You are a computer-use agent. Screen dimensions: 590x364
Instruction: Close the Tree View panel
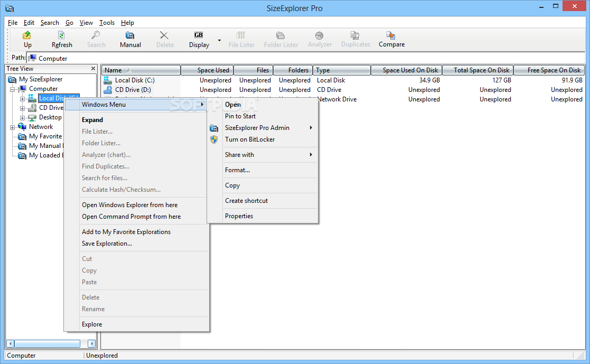click(x=93, y=69)
